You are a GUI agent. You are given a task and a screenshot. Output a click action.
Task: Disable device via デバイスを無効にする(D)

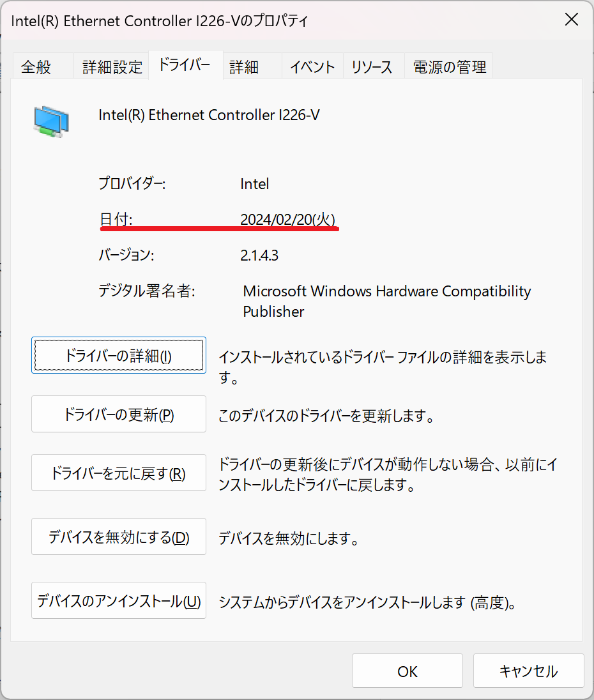point(119,536)
